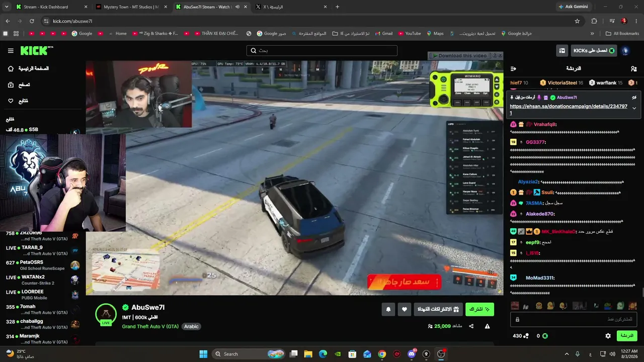Hide the pinned message in chat

coord(634,98)
